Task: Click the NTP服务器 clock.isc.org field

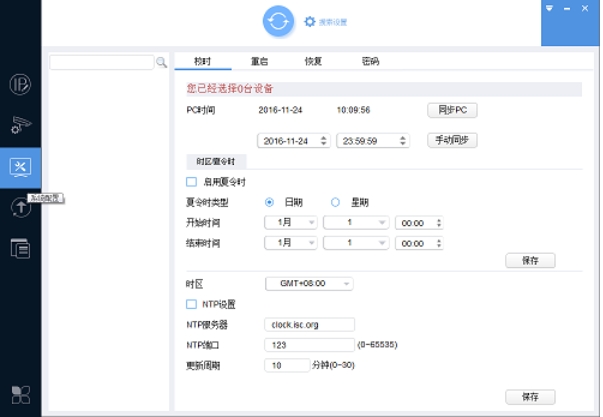Action: (309, 325)
